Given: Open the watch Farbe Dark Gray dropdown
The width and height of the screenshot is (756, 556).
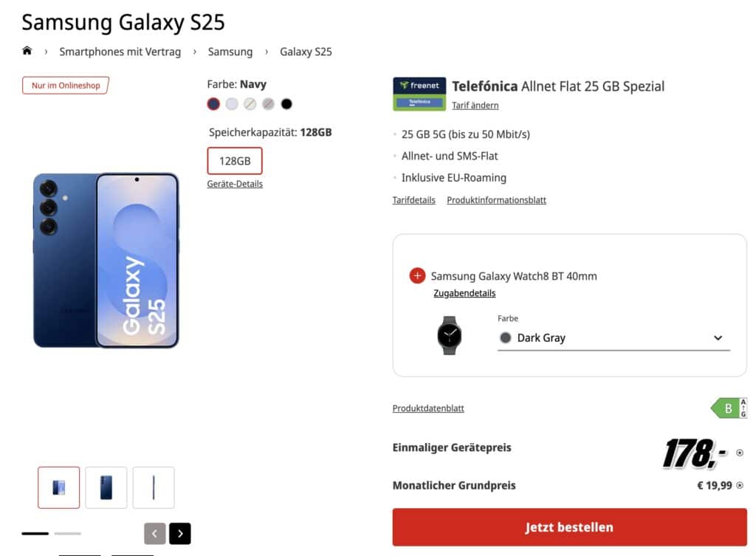Looking at the screenshot, I should [614, 338].
